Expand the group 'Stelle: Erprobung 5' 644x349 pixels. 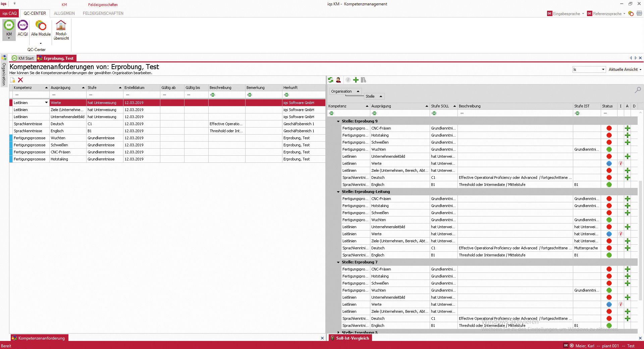point(338,333)
